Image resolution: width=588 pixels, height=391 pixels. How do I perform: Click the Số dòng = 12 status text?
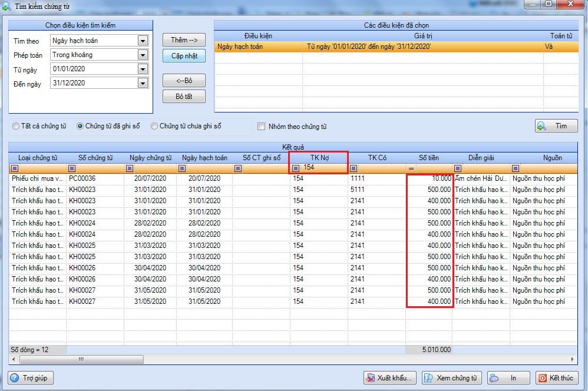[29, 350]
